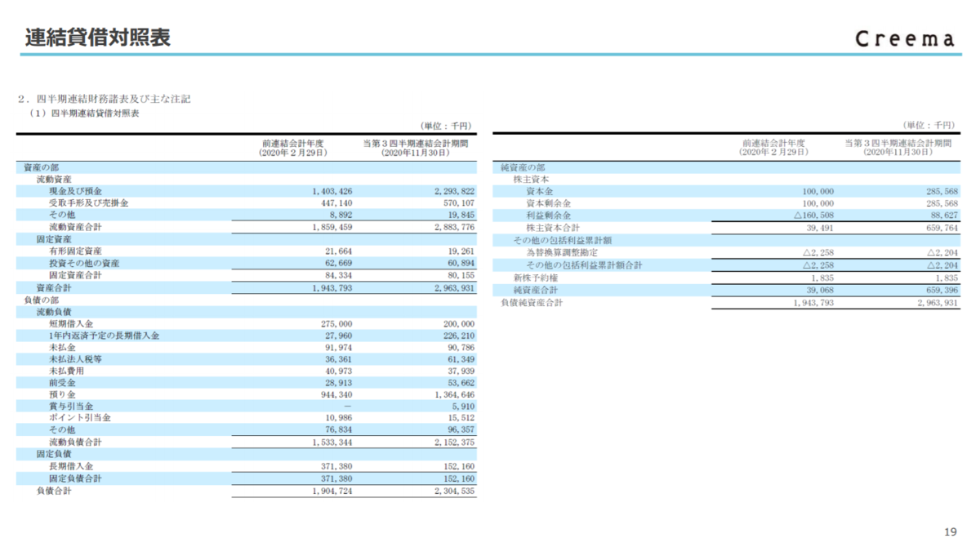980x547 pixels.
Task: Click the 投資その他の資産 label
Action: pyautogui.click(x=84, y=264)
